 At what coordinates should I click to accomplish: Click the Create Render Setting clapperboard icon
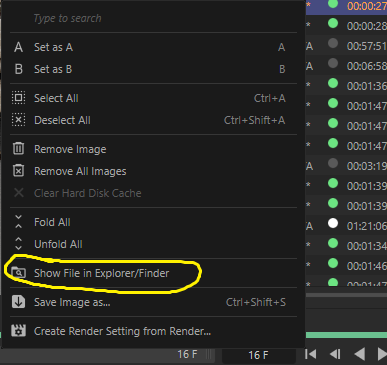[18, 331]
